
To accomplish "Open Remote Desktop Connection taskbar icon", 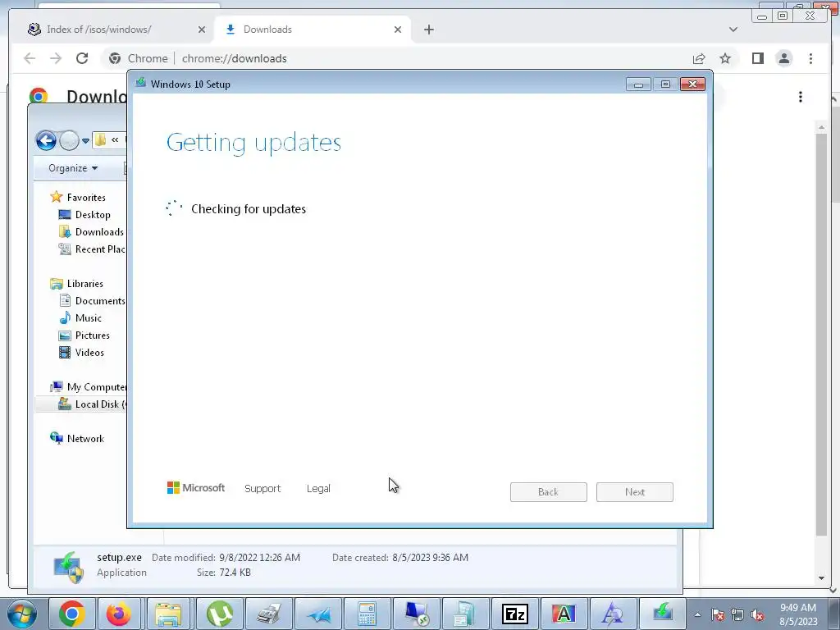I will pyautogui.click(x=416, y=614).
